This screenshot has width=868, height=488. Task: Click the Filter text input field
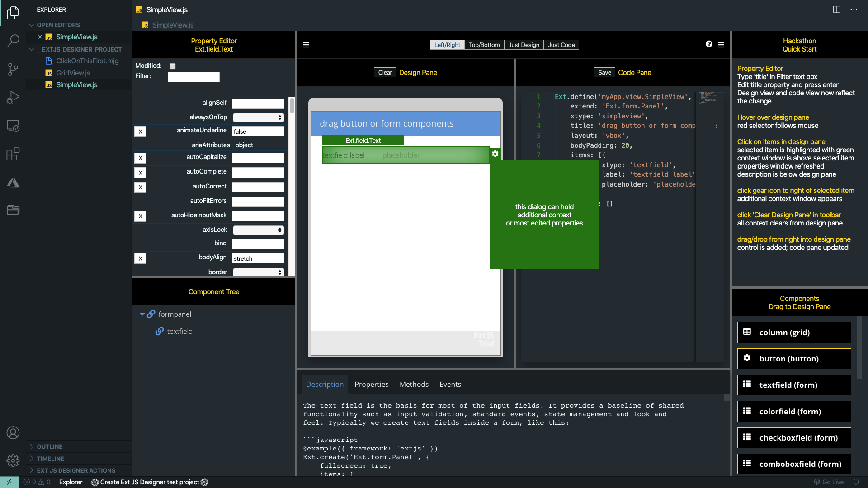tap(193, 77)
